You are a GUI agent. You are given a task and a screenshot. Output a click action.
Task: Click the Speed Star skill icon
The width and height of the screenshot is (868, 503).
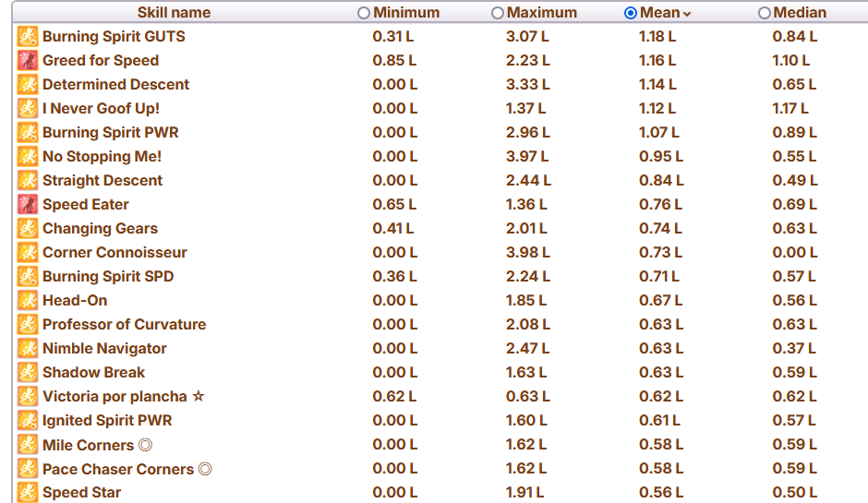tap(28, 492)
